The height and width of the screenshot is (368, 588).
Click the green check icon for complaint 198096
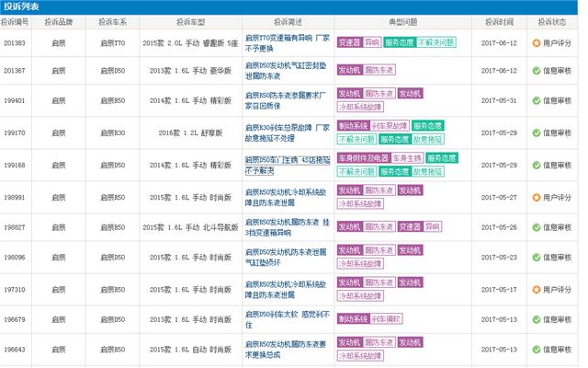click(537, 258)
